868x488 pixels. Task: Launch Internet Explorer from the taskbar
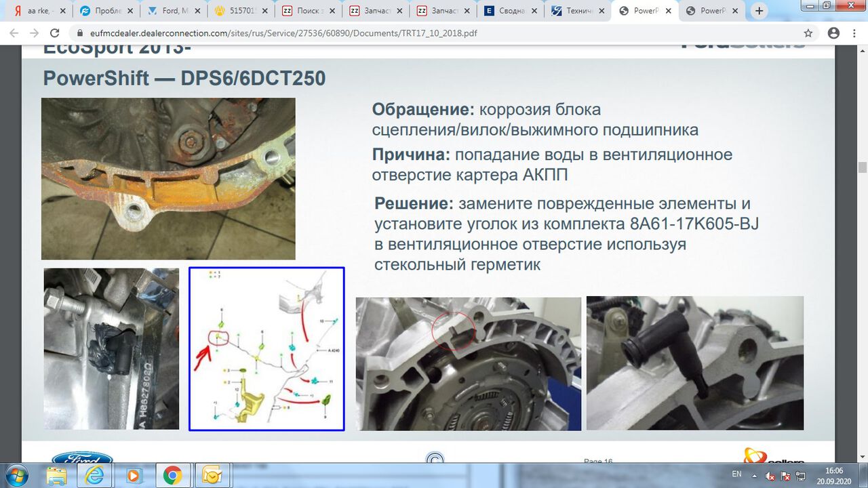[x=94, y=476]
